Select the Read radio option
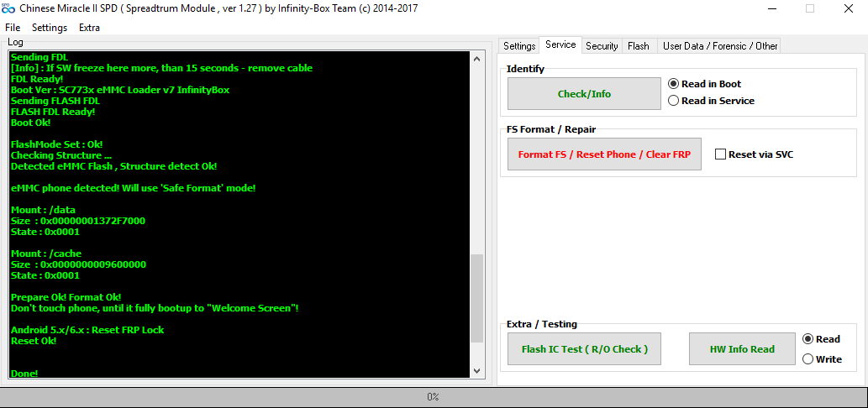 (x=821, y=339)
